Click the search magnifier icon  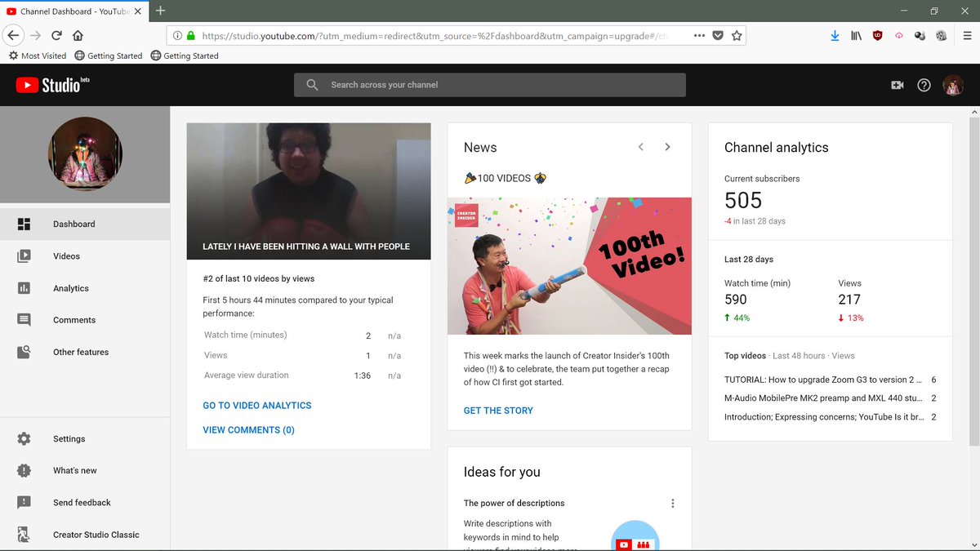click(312, 85)
